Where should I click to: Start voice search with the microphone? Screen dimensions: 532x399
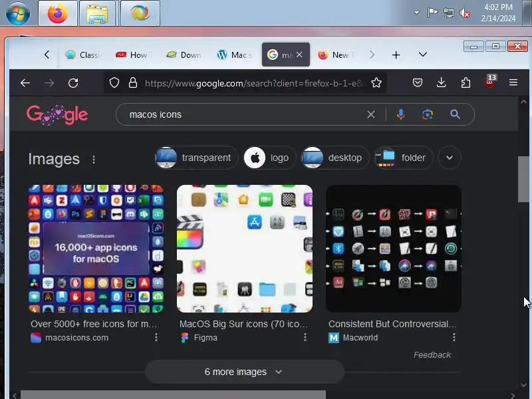coord(401,114)
